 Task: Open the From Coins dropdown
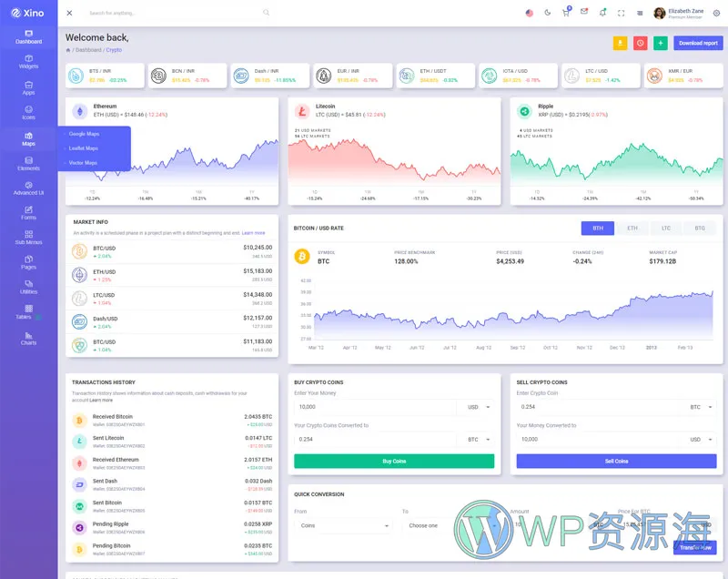click(x=343, y=525)
